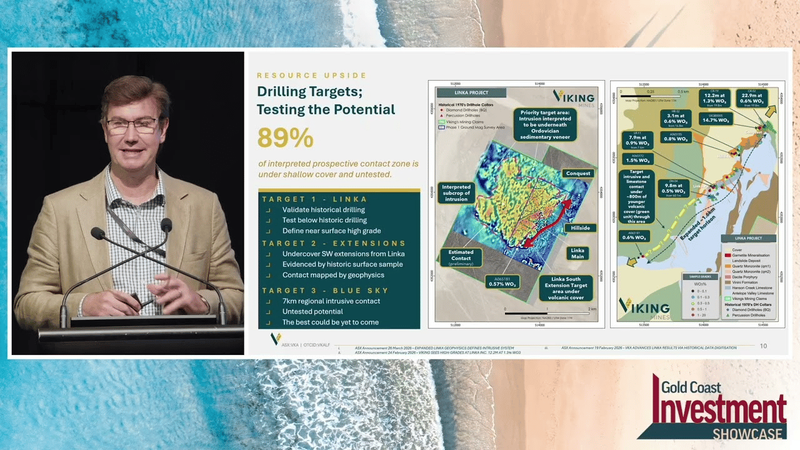Click the interpreted prospective contact zone sentence
This screenshot has width=800, height=450.
pos(338,169)
